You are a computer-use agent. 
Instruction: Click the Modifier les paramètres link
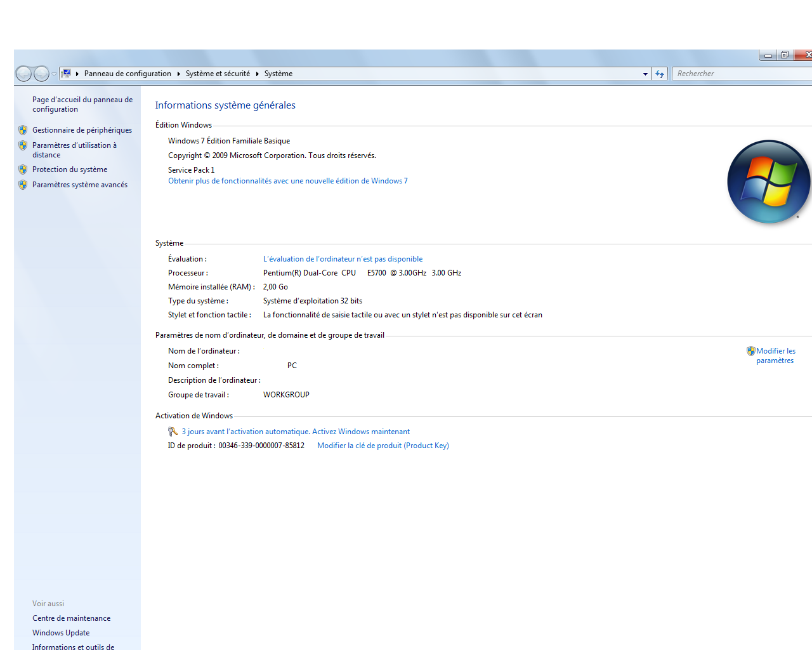point(775,355)
